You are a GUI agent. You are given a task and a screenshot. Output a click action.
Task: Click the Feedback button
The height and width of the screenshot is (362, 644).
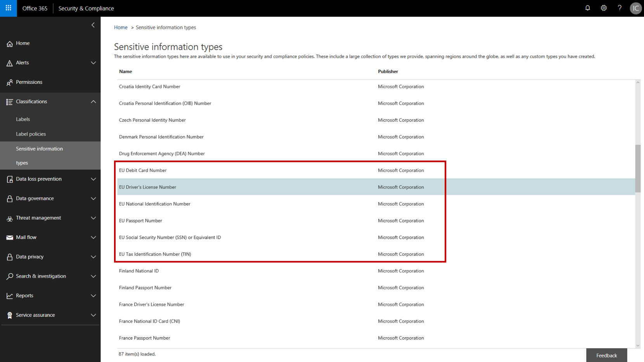(606, 355)
